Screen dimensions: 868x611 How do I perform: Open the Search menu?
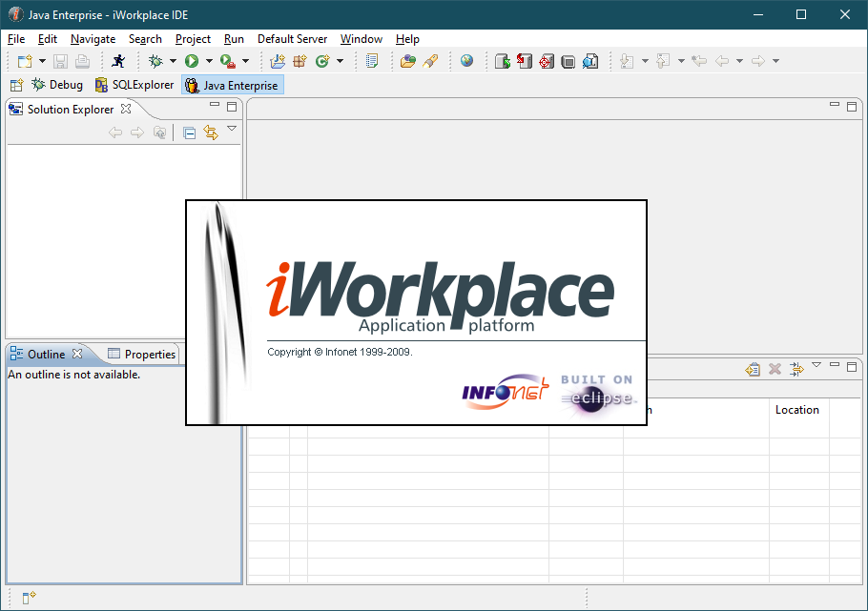coord(145,39)
